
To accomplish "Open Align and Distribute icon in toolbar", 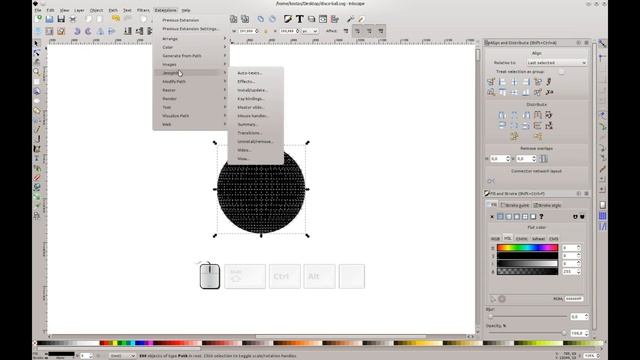I will [335, 19].
